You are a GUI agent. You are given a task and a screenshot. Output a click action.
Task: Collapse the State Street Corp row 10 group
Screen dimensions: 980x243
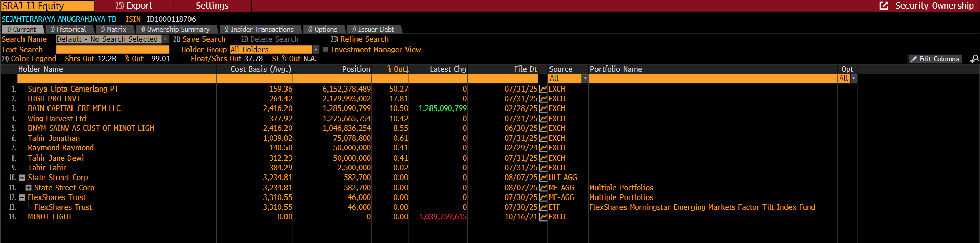click(22, 178)
